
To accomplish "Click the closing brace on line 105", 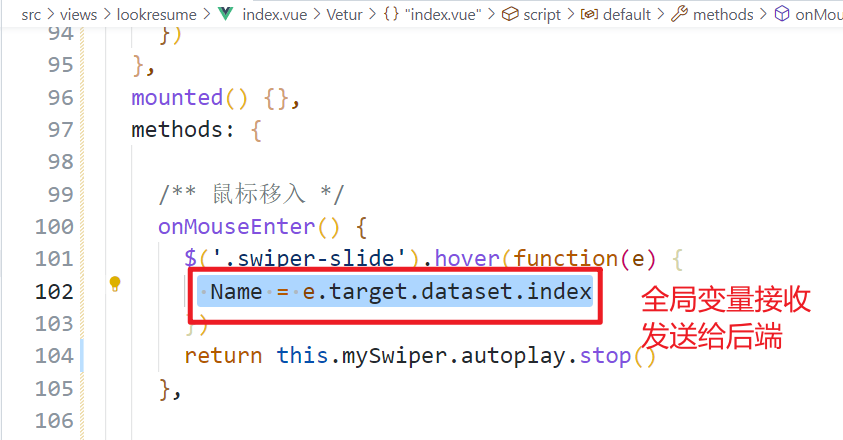I will (165, 389).
